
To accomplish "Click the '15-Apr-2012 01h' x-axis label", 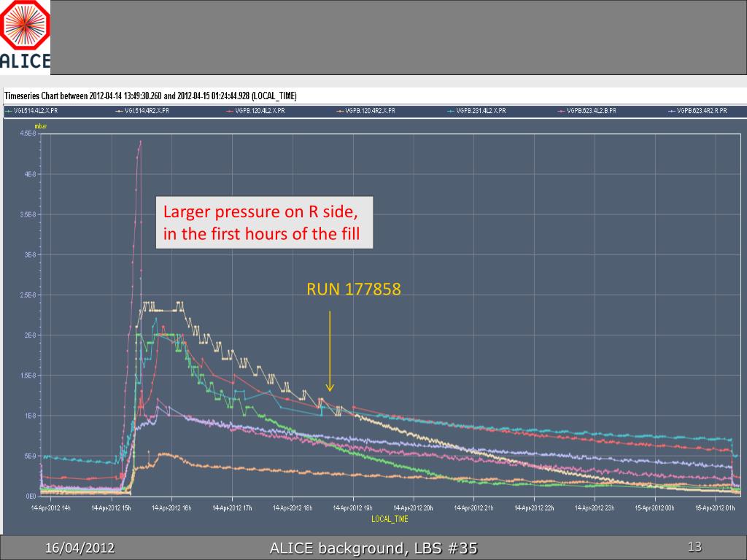I will click(x=716, y=508).
